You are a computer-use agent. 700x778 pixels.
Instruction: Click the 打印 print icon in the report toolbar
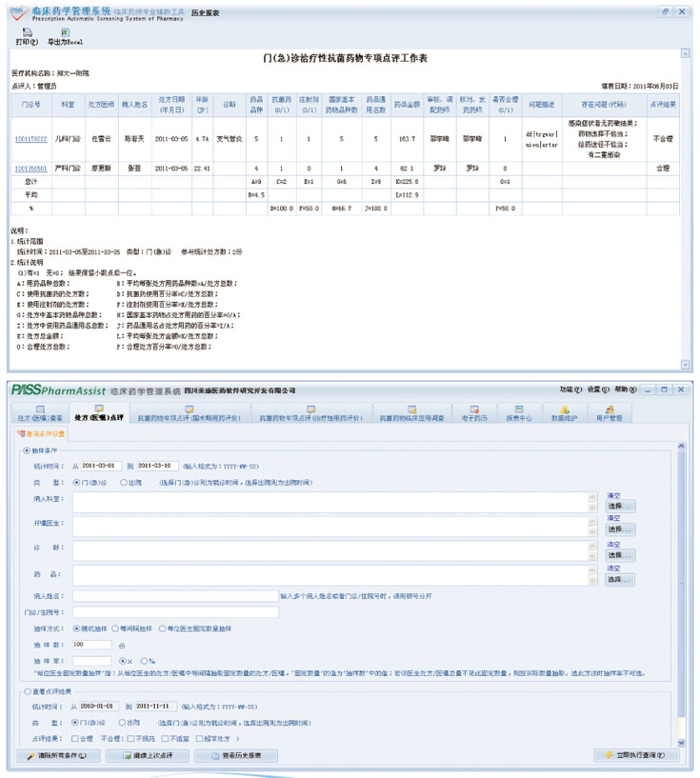click(28, 32)
